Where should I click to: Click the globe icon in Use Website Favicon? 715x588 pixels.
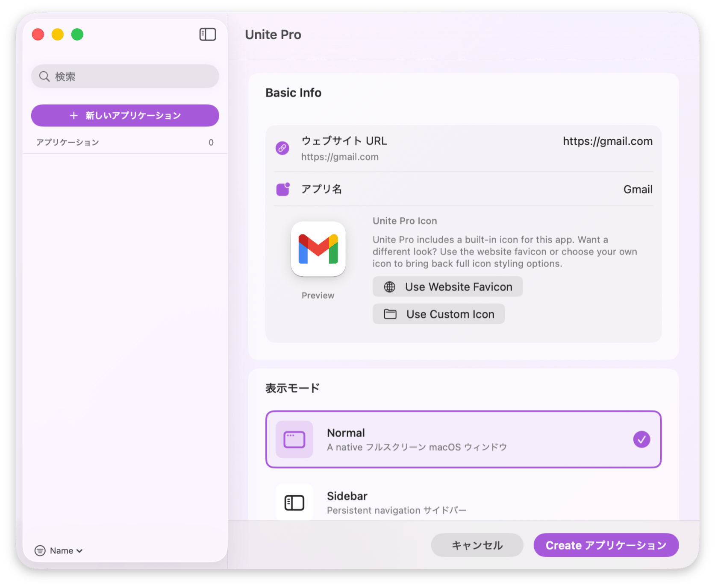tap(389, 287)
